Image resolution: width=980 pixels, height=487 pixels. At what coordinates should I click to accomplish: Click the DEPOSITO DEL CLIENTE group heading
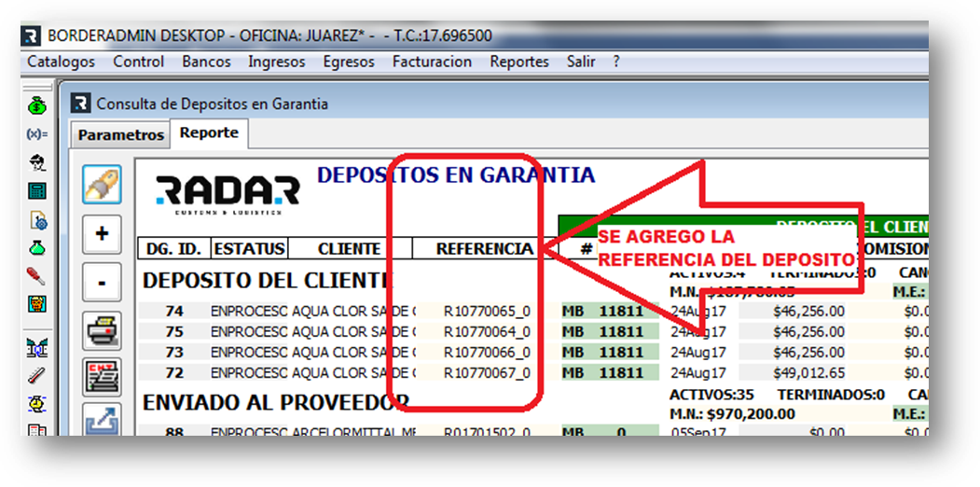(x=269, y=282)
